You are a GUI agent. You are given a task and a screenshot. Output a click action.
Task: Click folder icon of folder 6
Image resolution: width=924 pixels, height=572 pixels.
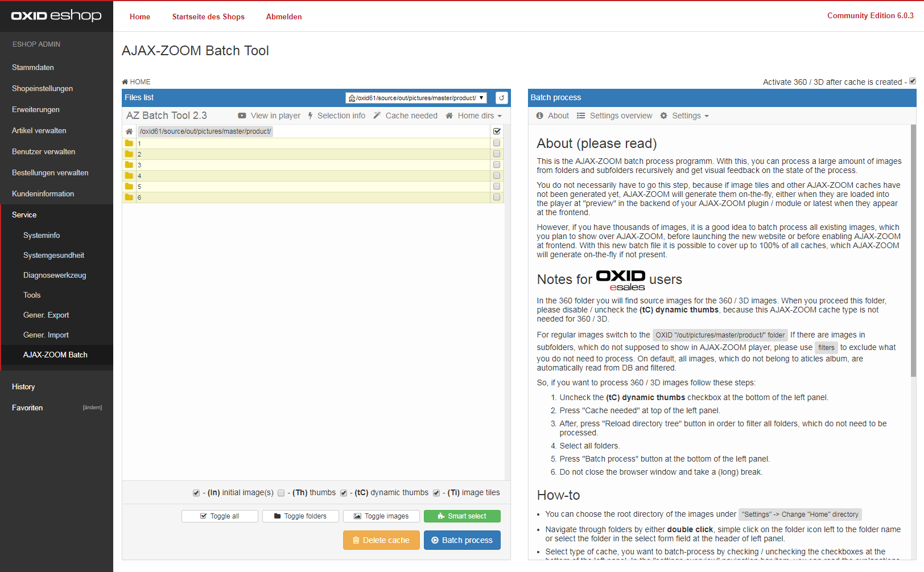point(129,197)
